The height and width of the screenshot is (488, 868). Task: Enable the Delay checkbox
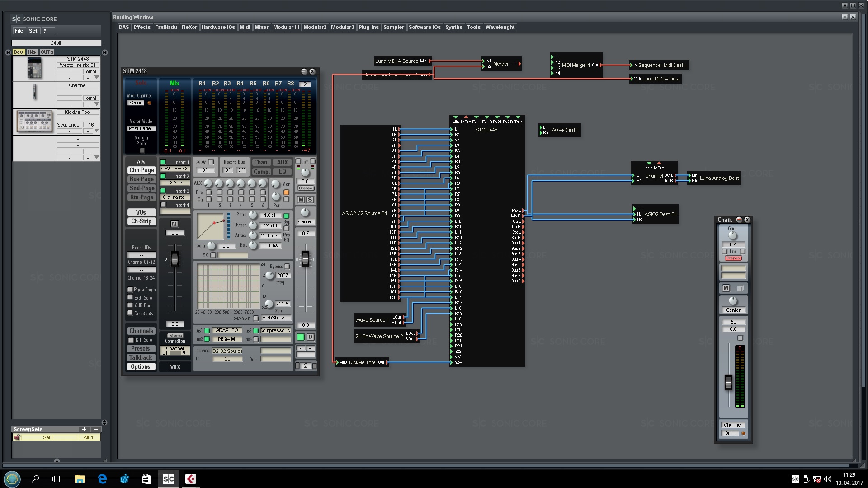coord(211,162)
